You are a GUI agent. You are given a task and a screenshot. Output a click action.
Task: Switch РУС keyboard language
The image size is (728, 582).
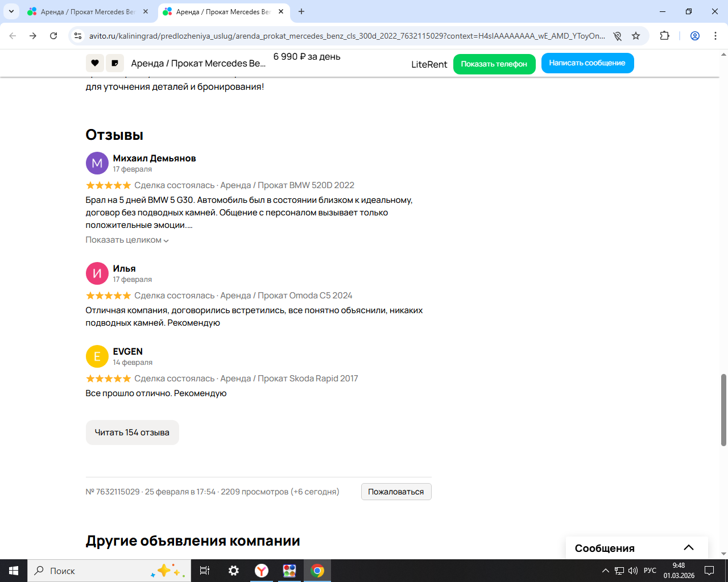tap(650, 571)
